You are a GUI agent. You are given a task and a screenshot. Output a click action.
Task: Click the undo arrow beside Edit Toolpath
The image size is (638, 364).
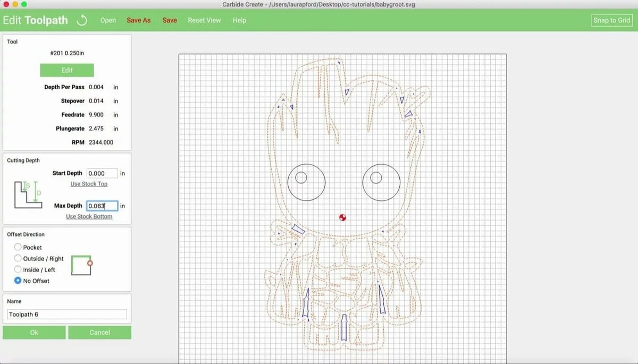82,20
